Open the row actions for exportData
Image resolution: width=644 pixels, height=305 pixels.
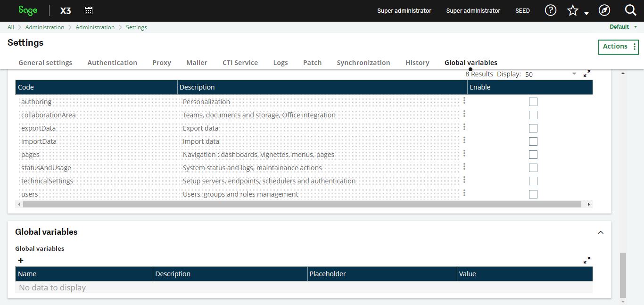coord(464,127)
